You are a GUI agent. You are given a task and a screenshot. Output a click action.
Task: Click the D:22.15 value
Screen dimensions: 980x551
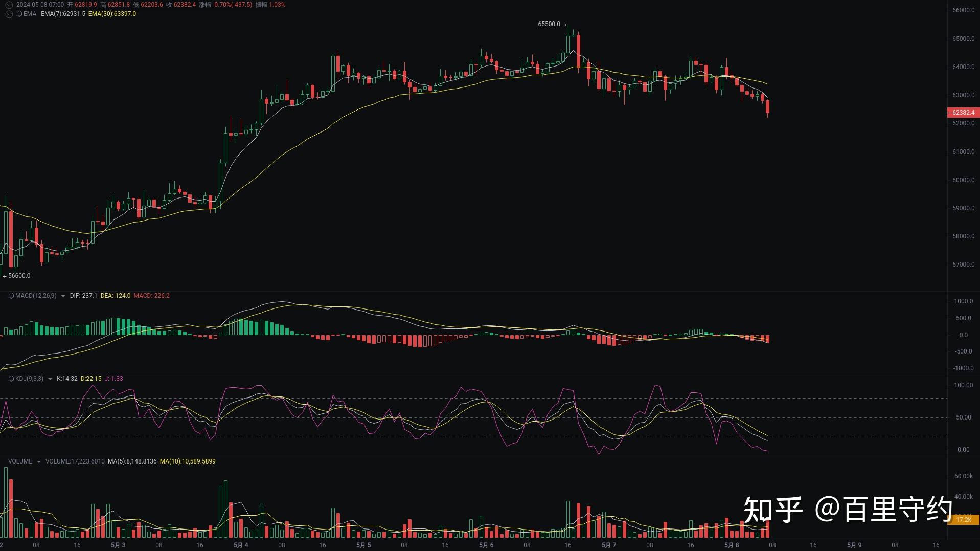91,379
